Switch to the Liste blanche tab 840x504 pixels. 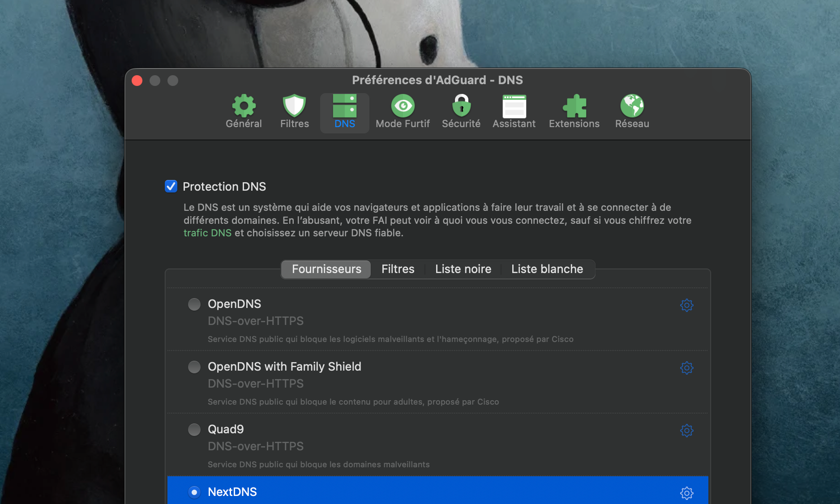pyautogui.click(x=547, y=269)
